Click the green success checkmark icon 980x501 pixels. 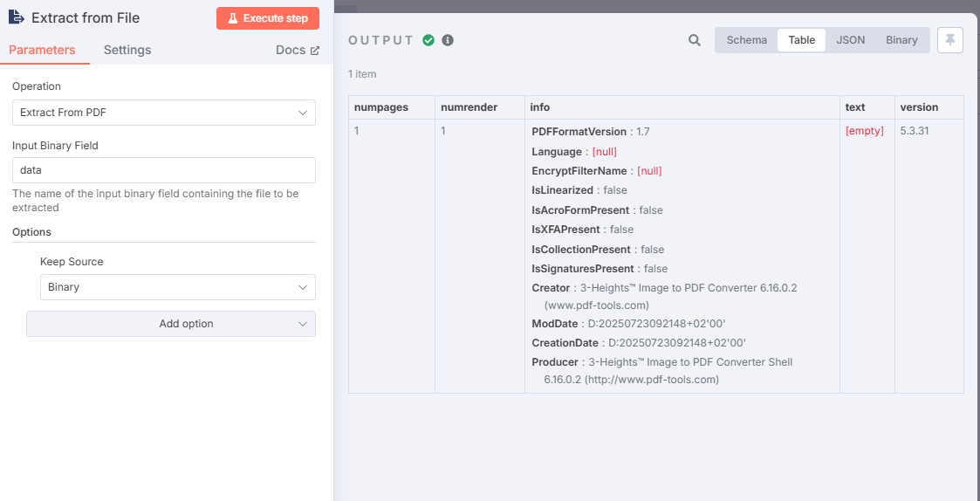coord(428,40)
